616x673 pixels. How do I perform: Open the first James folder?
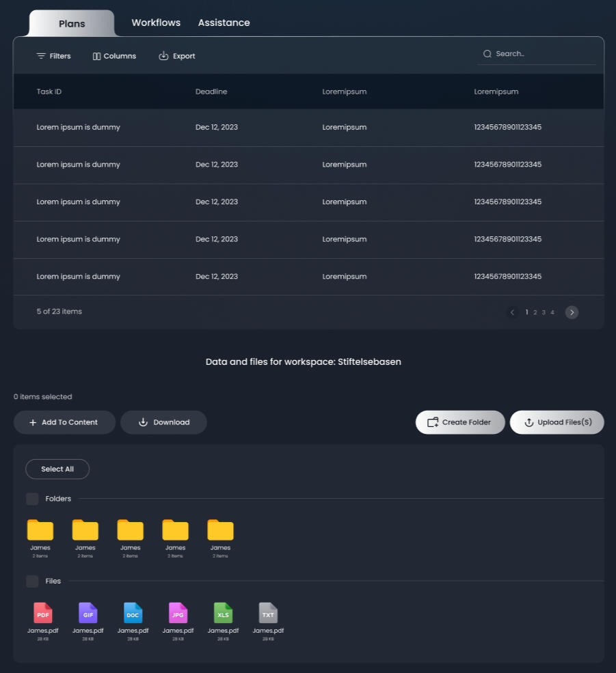(x=40, y=530)
